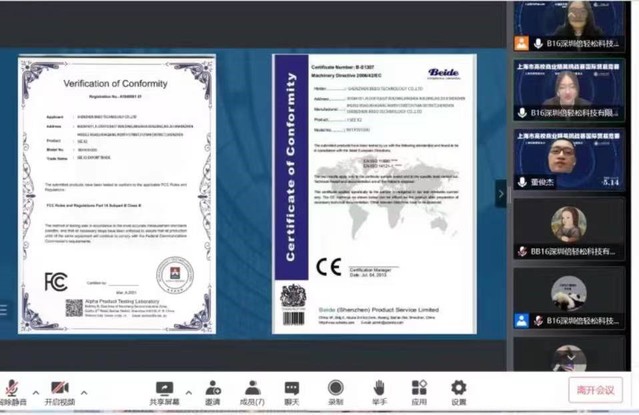Image resolution: width=639 pixels, height=415 pixels.
Task: Unmute the microphone in the meeting toolbar
Action: point(10,391)
